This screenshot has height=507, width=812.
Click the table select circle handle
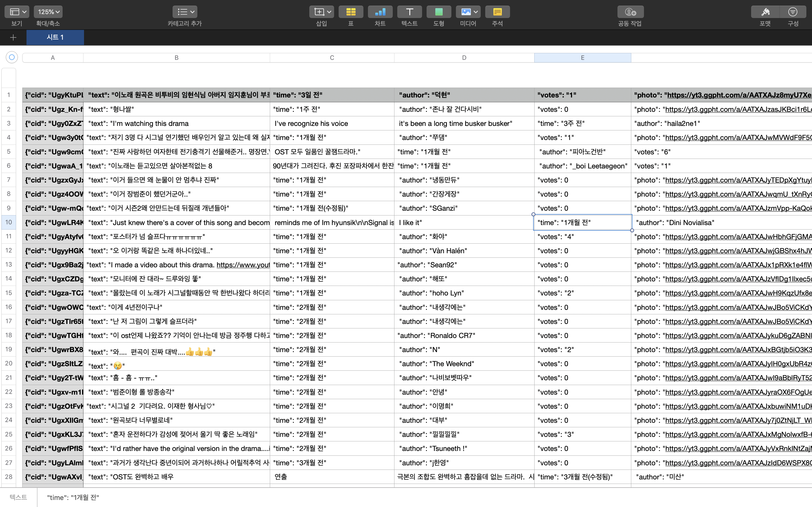[x=12, y=57]
